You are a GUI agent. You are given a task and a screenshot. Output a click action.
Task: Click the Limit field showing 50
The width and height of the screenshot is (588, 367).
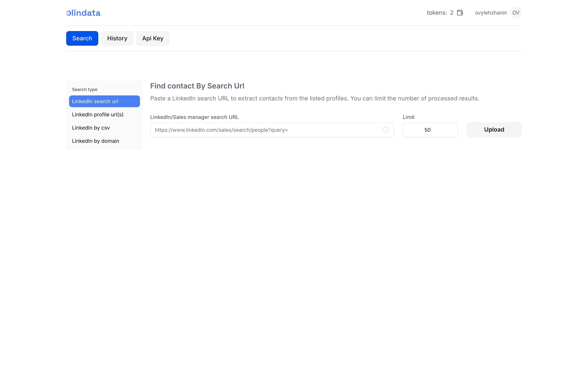click(x=430, y=130)
